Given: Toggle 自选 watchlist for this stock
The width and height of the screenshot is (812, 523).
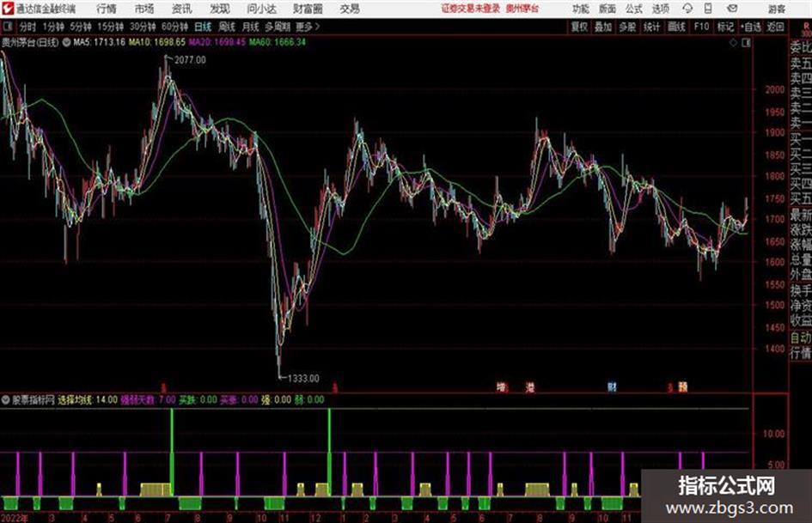Looking at the screenshot, I should point(750,27).
